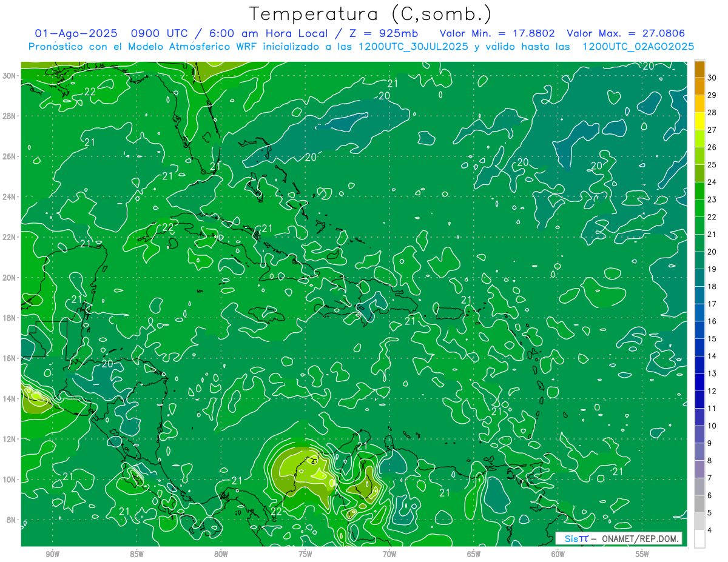Screen dimensions: 728x562
Task: Click the '24N' latitude label
Action: 9,197
